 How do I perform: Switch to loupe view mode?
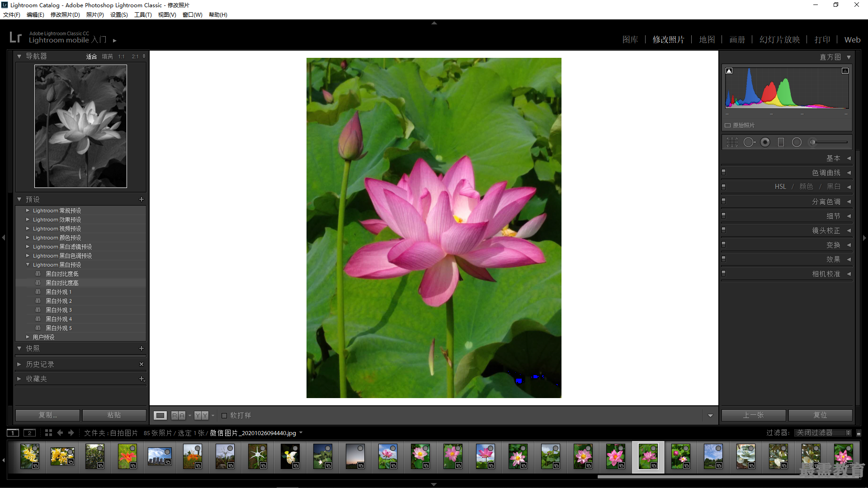click(160, 415)
